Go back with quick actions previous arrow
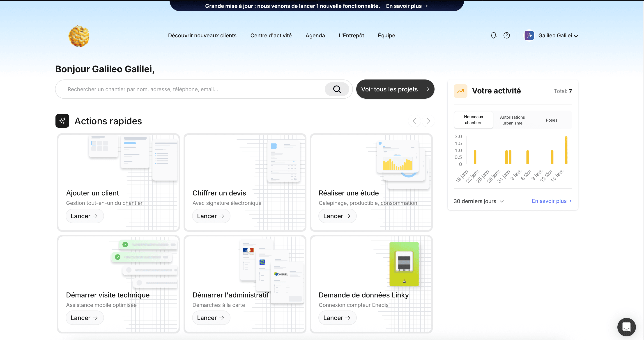Image resolution: width=644 pixels, height=340 pixels. click(415, 121)
